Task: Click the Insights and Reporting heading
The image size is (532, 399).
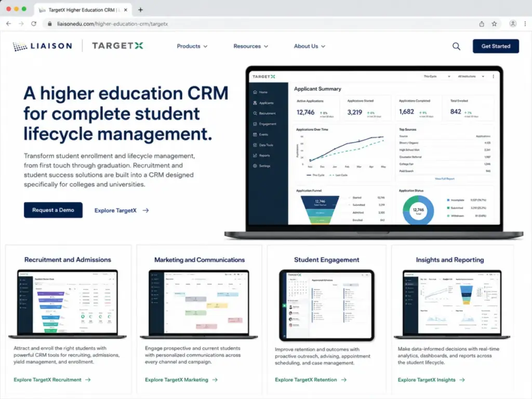Action: coord(450,260)
